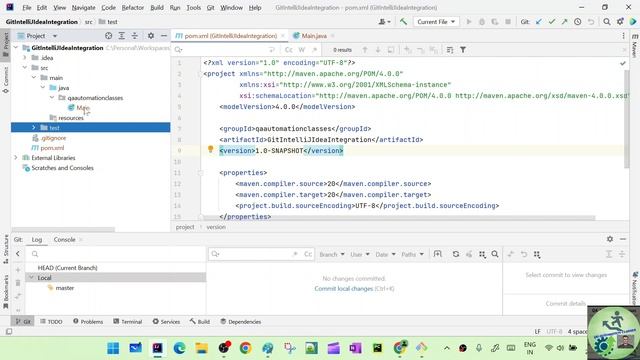
Task: Click the editor horizontal scrollbar
Action: pos(399,218)
